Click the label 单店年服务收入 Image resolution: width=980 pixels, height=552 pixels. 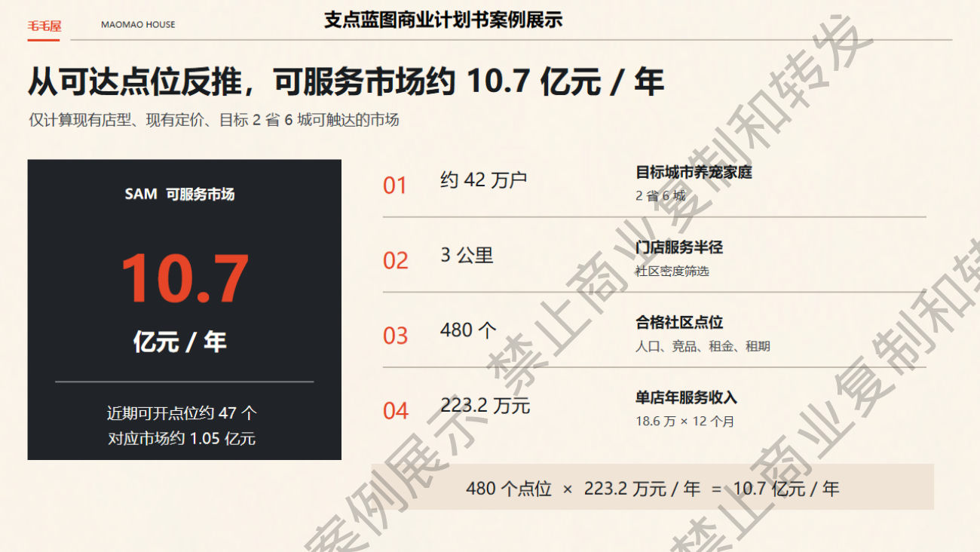(686, 397)
